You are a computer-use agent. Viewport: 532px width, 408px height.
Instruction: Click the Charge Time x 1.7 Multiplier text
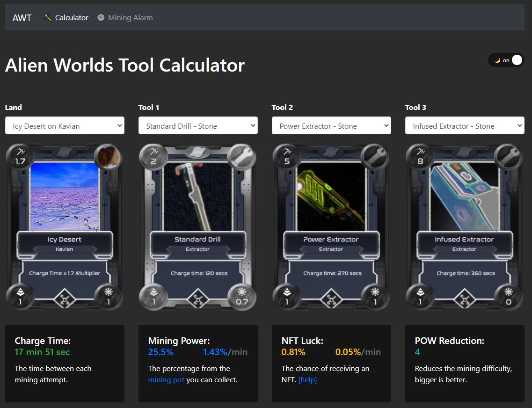(65, 273)
